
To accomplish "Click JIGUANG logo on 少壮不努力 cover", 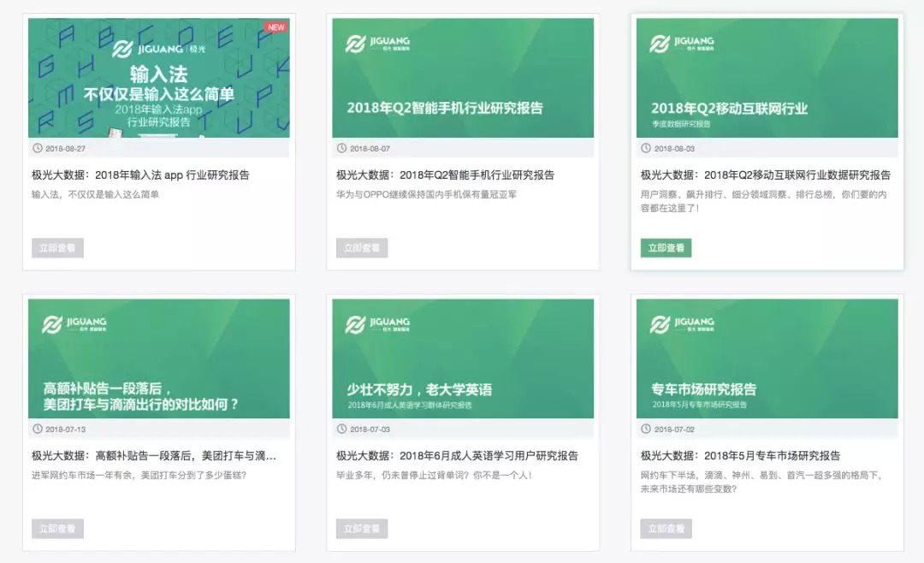I will (x=378, y=324).
